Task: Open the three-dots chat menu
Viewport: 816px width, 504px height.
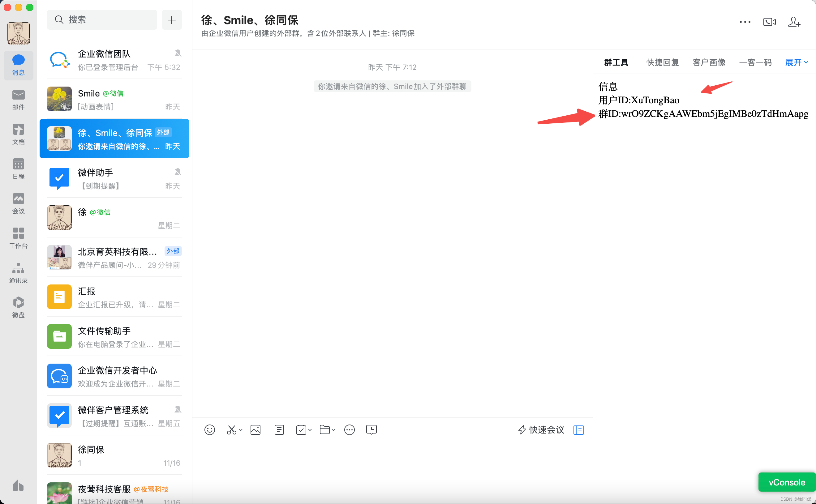Action: tap(745, 22)
